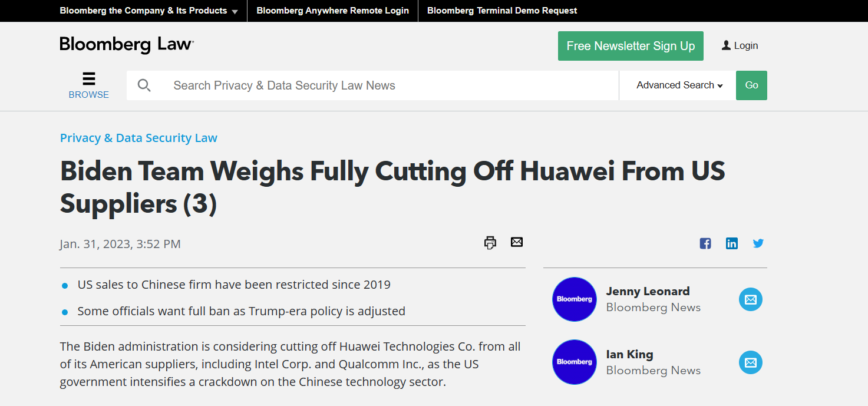Share article on LinkedIn
Screen dimensions: 868x406
(x=732, y=243)
